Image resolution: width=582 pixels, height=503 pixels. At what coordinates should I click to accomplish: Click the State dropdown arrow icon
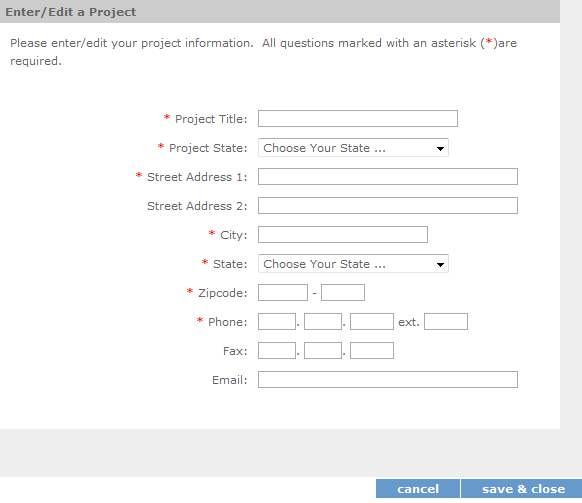coord(440,264)
